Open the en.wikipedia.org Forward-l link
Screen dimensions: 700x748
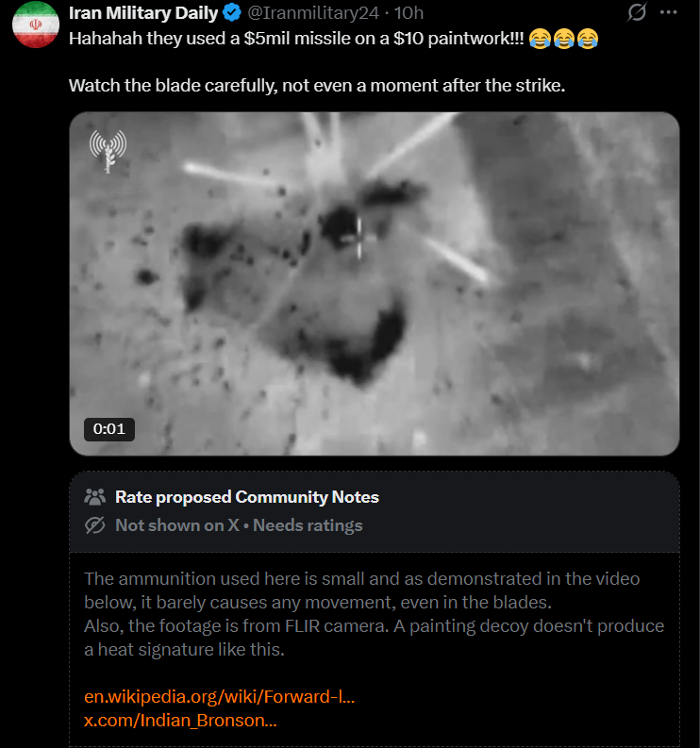click(220, 696)
